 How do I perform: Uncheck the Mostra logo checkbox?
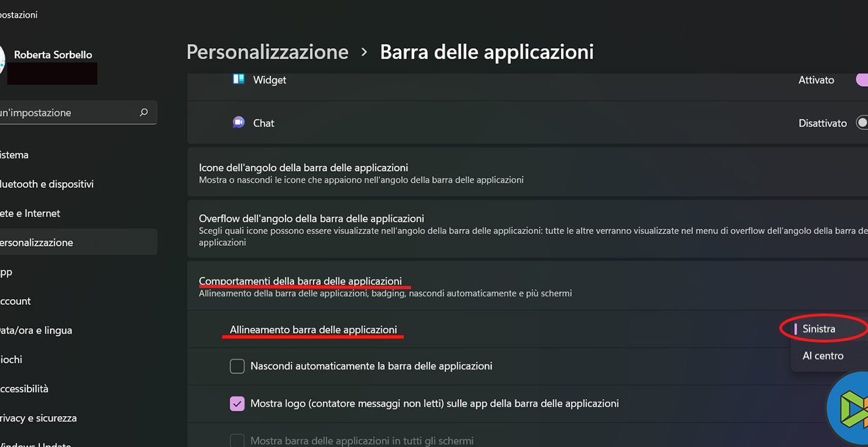[237, 404]
